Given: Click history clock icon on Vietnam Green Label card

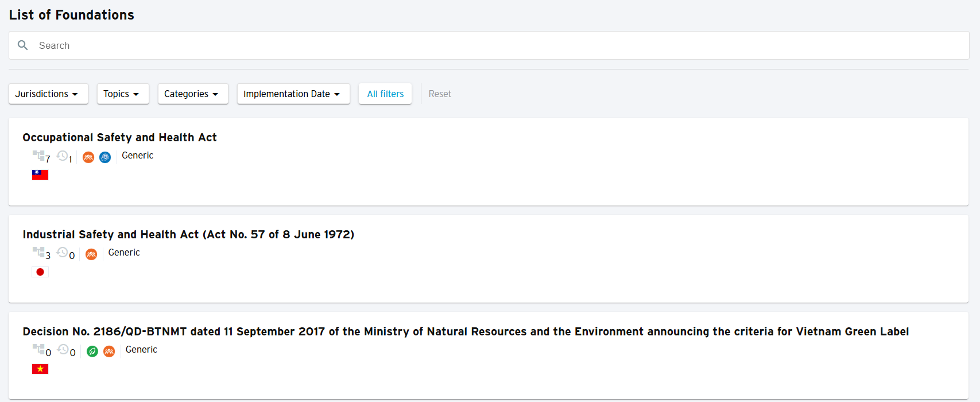Looking at the screenshot, I should click(x=63, y=349).
